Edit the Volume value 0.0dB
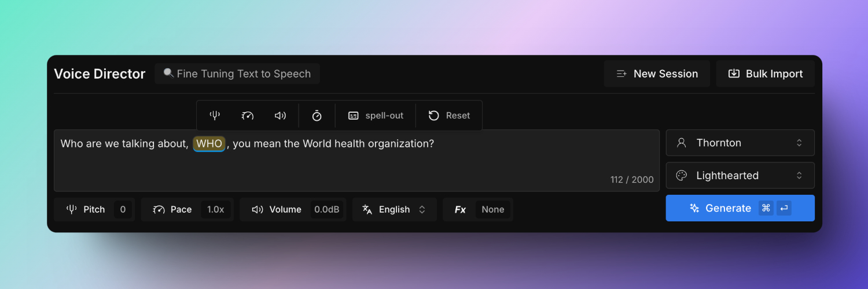 click(x=327, y=209)
